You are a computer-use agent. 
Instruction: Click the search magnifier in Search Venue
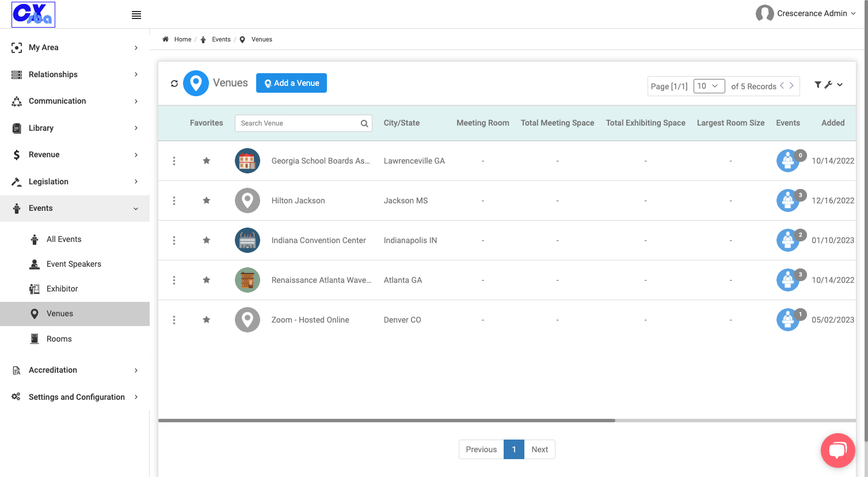tap(364, 123)
